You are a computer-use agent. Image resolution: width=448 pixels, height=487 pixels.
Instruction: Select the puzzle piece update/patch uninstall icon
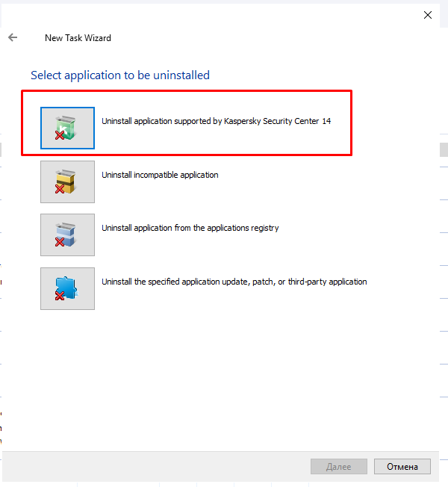67,288
